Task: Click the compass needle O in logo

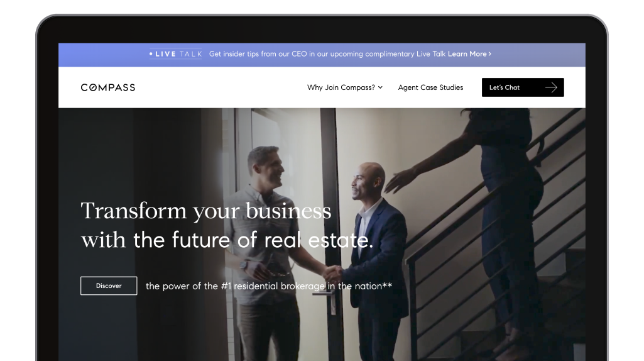Action: coord(93,87)
